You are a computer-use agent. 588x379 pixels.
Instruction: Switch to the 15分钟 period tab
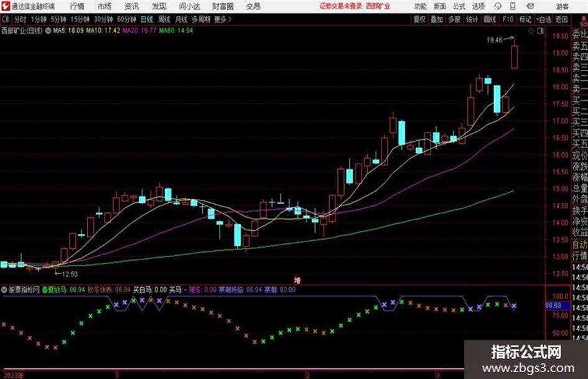tap(80, 19)
